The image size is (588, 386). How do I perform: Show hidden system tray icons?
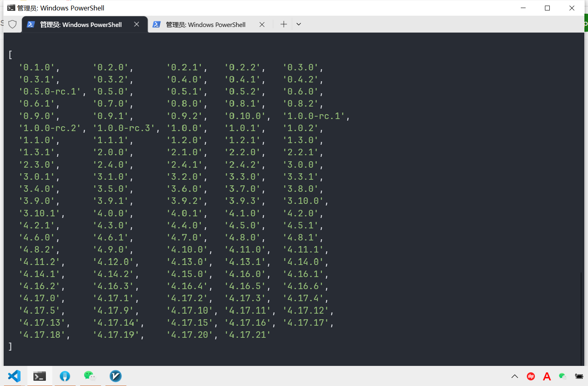click(515, 376)
